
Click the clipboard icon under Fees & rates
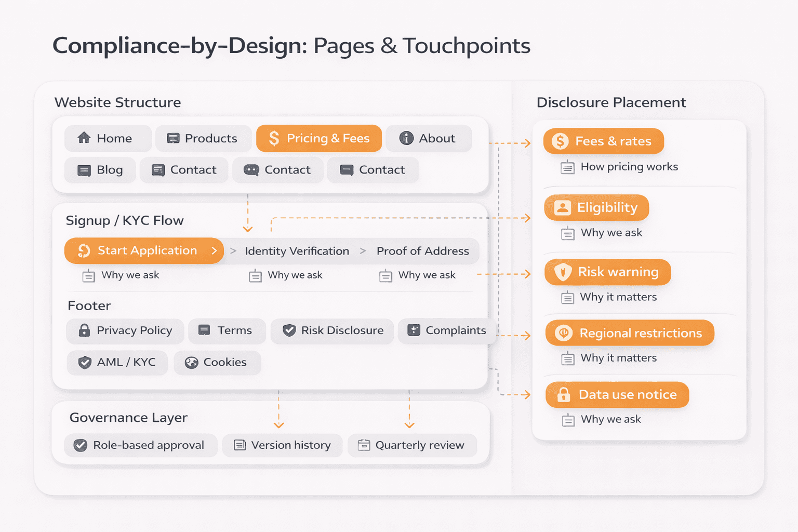click(x=567, y=167)
